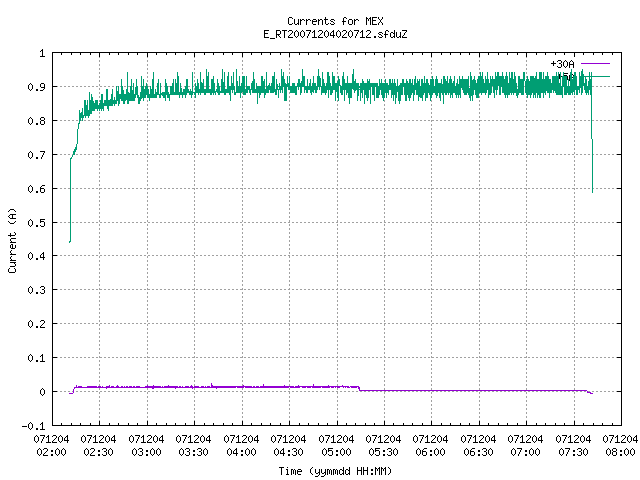640x480 pixels.
Task: Click the "03:00" time tick label
Action: (146, 452)
